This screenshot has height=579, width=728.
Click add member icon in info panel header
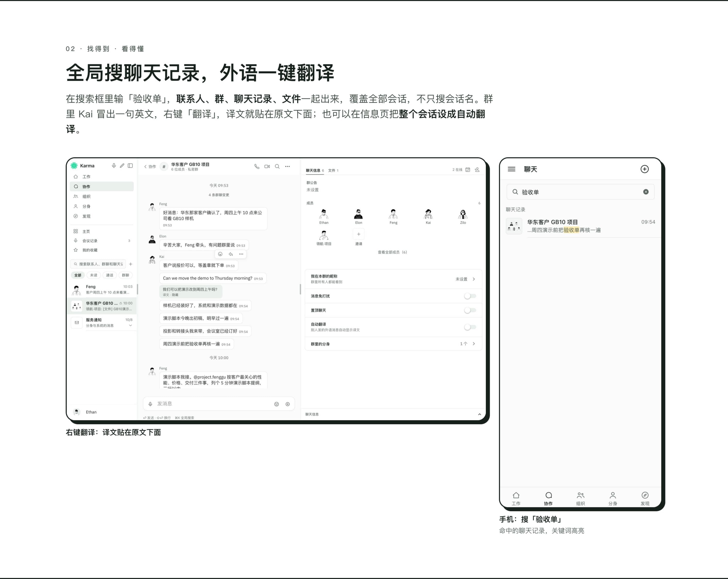click(x=477, y=170)
